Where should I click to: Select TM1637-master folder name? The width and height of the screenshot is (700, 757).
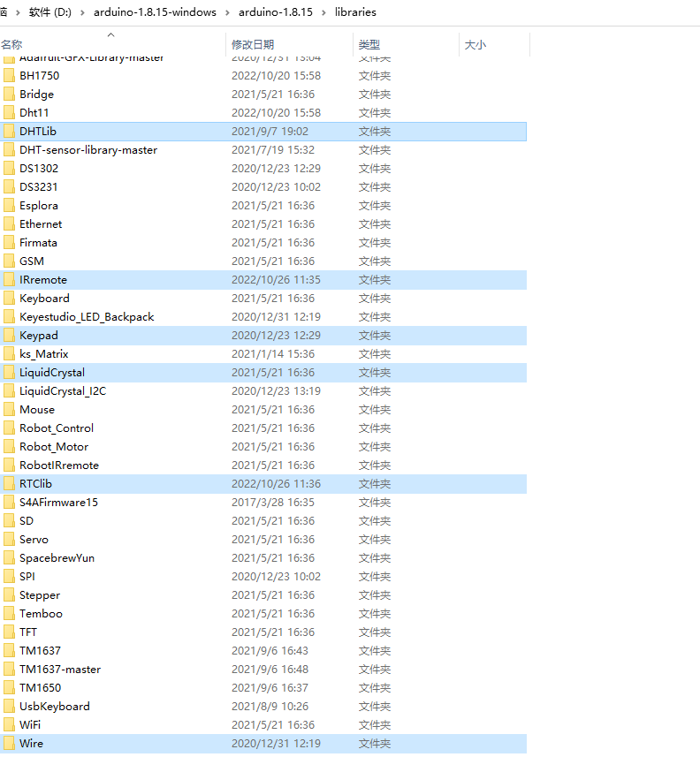click(x=60, y=670)
